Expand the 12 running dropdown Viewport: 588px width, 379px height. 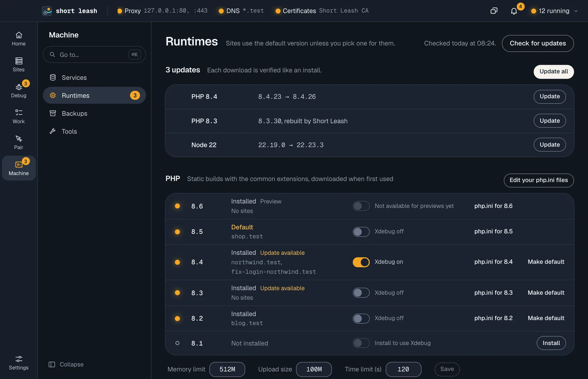[x=554, y=11]
